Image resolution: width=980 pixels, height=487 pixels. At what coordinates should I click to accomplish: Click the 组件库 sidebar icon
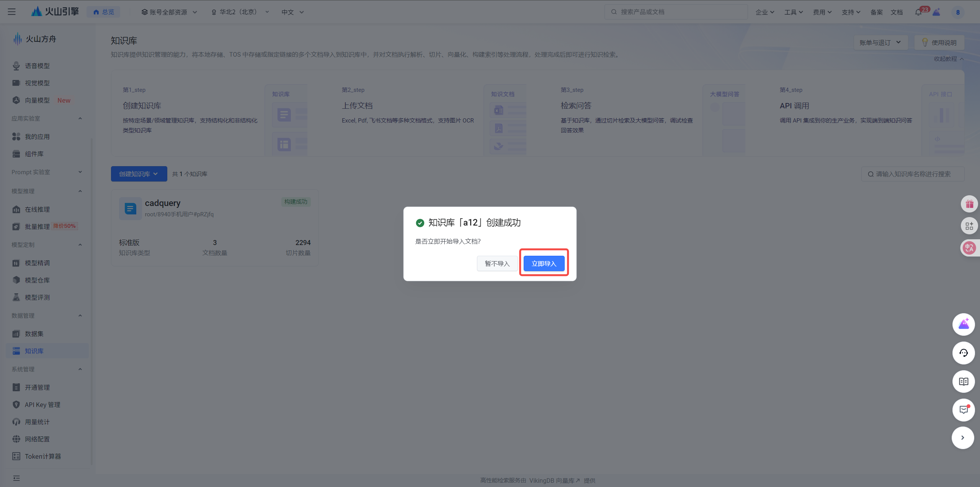[16, 154]
